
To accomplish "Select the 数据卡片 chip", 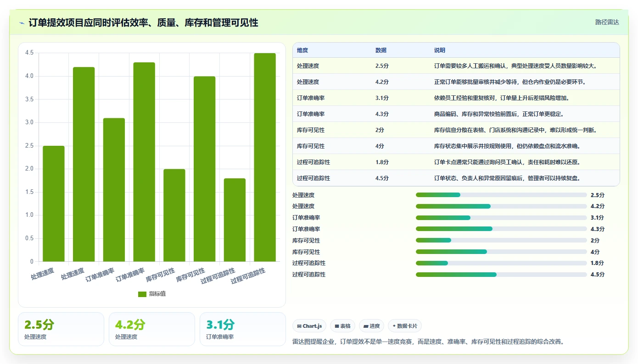I will (405, 326).
